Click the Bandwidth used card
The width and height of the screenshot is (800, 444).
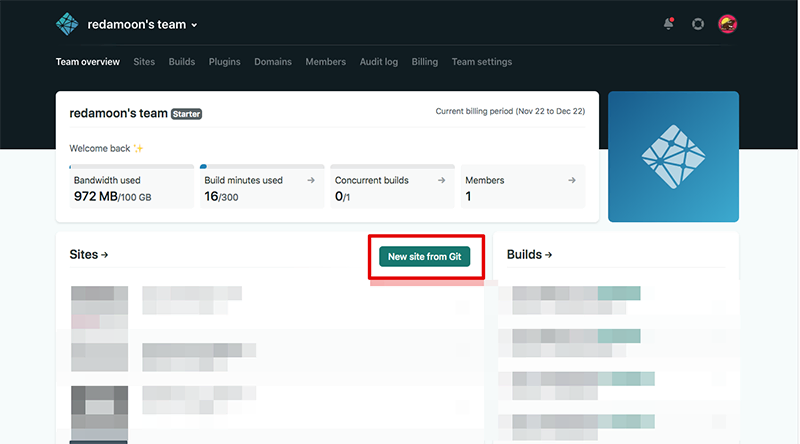pyautogui.click(x=132, y=187)
